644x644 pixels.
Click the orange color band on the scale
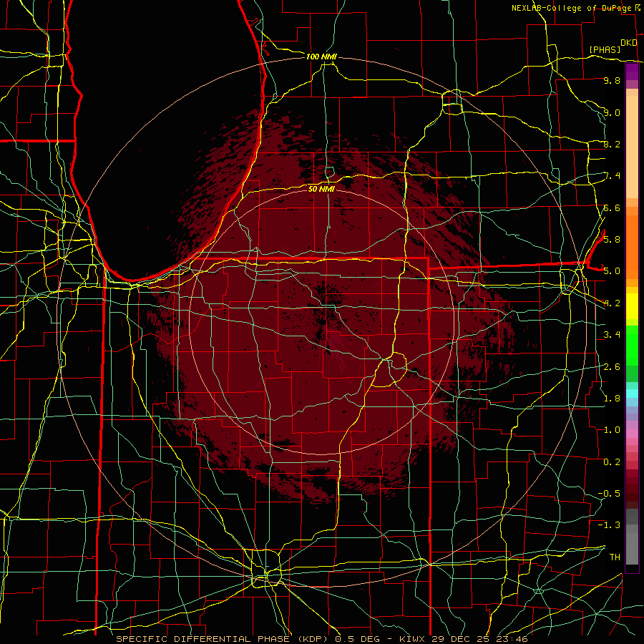coord(632,246)
